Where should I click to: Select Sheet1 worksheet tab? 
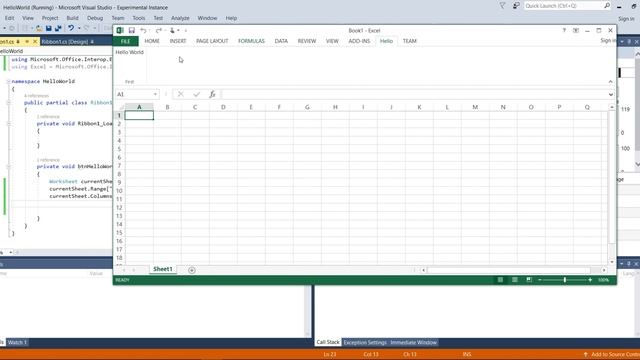coord(162,269)
